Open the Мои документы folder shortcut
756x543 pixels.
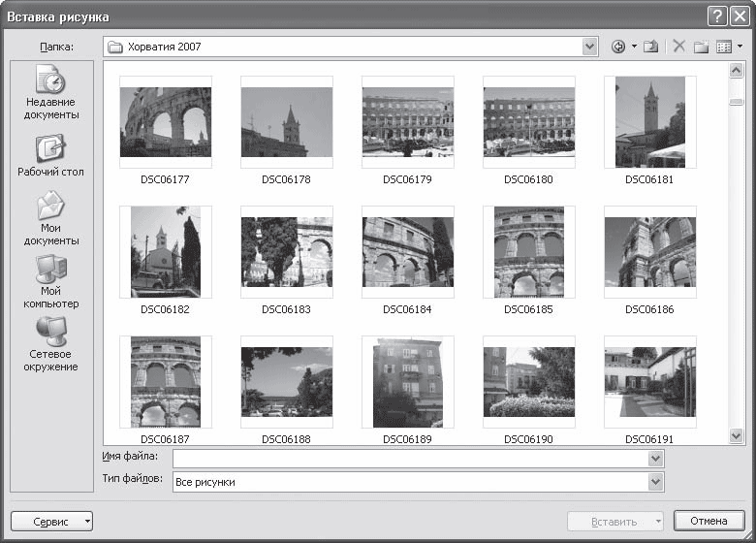[51, 218]
